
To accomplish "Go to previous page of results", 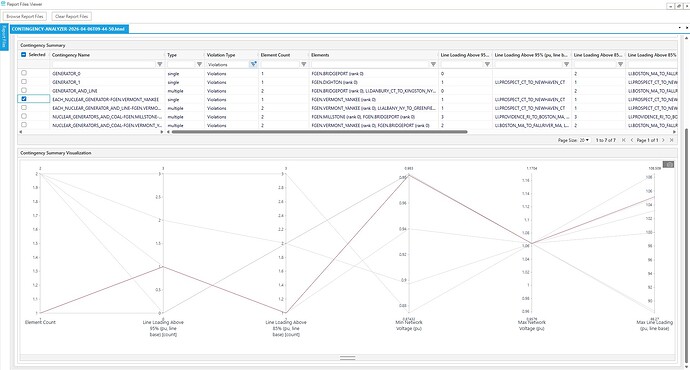I will (x=632, y=140).
